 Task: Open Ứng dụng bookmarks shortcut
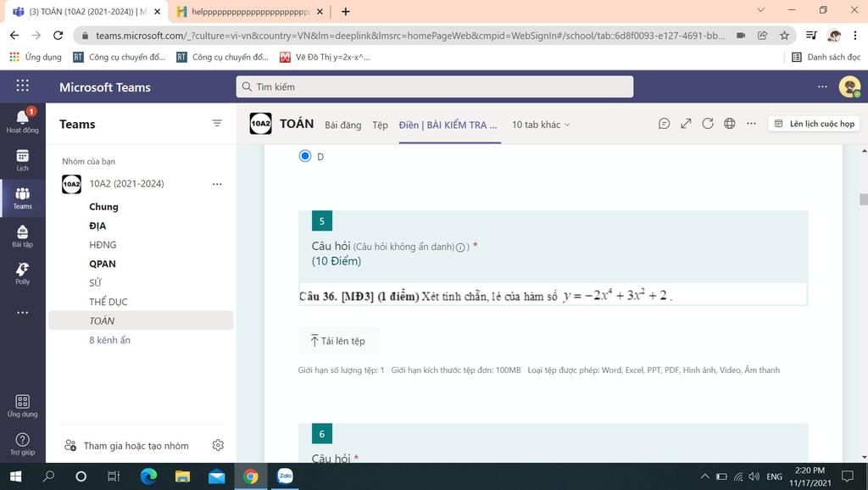tap(36, 57)
